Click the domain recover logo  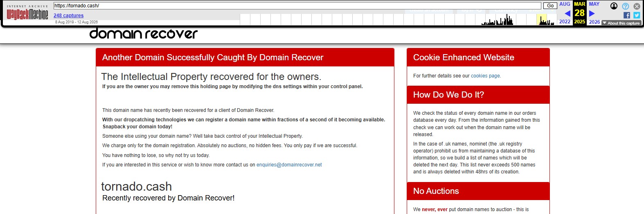[x=143, y=34]
